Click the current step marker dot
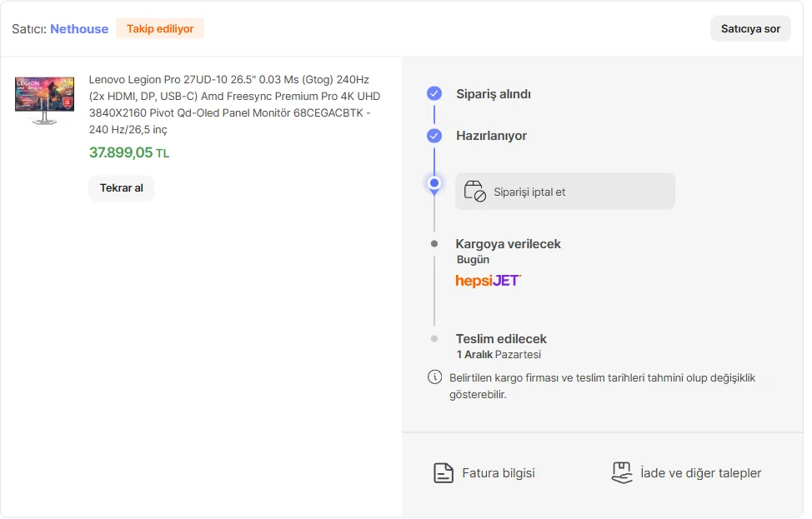 [434, 183]
